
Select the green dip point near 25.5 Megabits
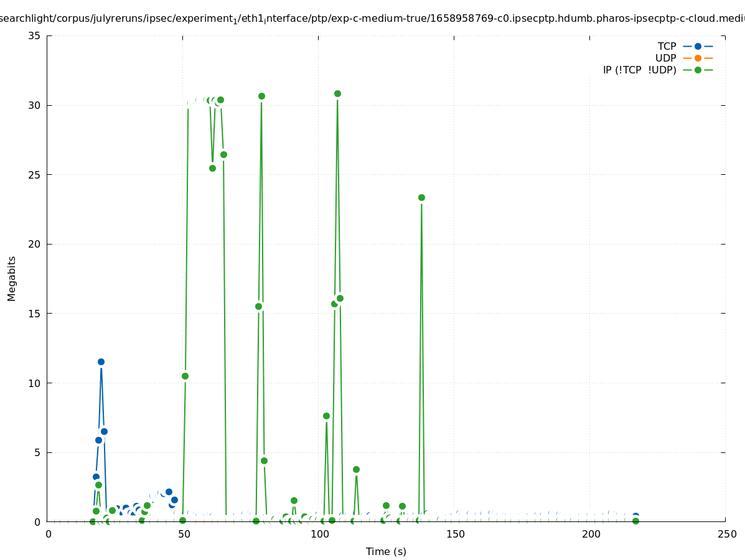point(212,168)
